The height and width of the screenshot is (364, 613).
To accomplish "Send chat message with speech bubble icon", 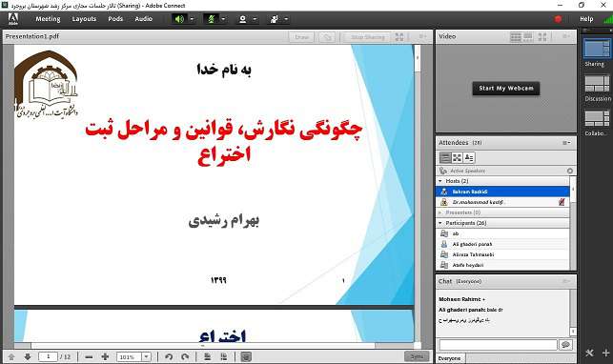I will pos(565,345).
